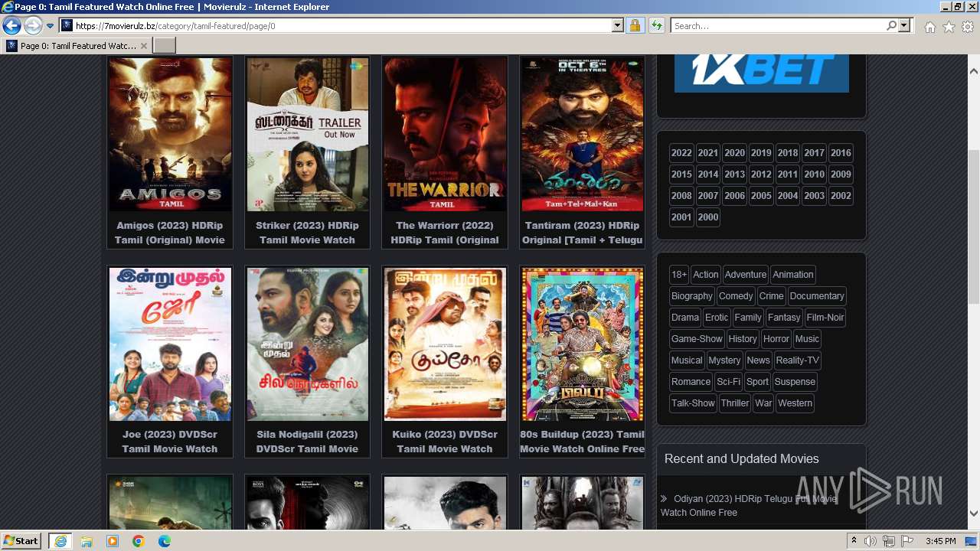980x551 pixels.
Task: Click the address bar URL field
Action: click(x=341, y=26)
